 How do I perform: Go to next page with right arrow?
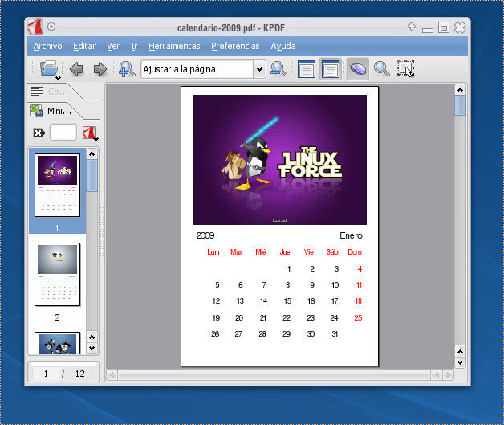(100, 69)
